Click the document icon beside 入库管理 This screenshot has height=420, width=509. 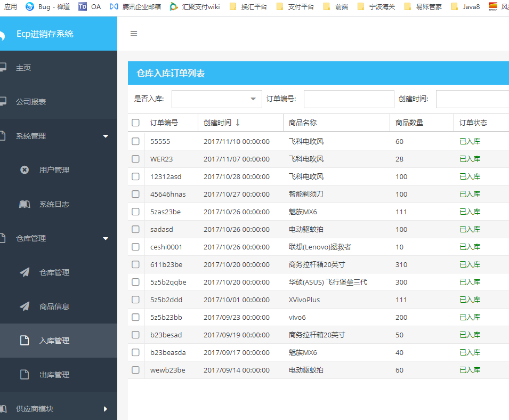point(25,340)
